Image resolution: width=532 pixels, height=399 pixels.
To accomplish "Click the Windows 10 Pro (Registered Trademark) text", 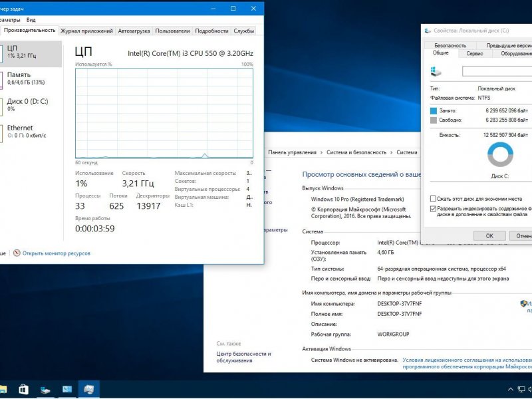I will click(357, 199).
